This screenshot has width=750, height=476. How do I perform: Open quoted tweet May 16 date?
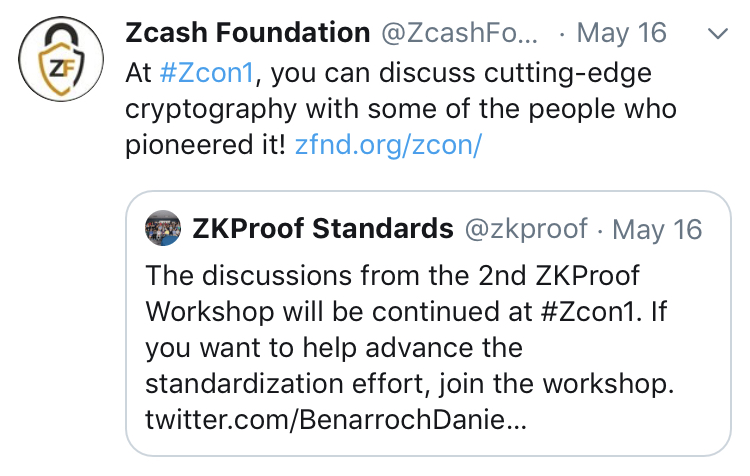coord(657,229)
